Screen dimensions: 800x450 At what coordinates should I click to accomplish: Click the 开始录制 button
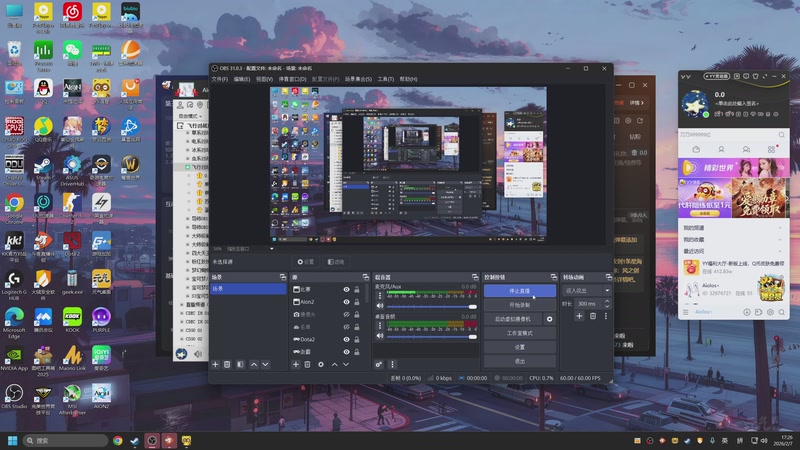point(519,304)
